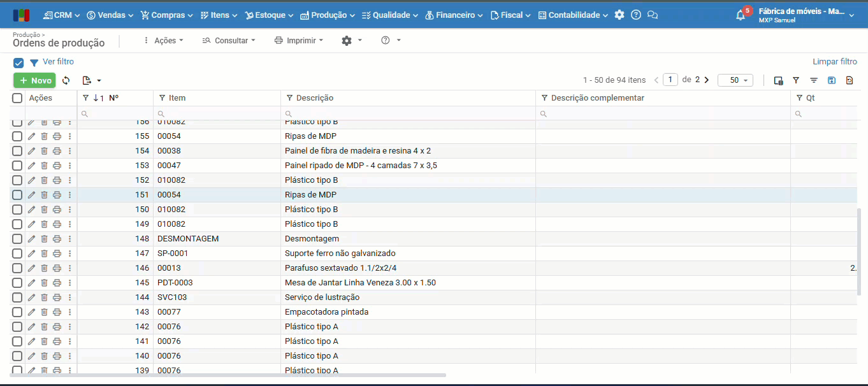Click the Ver filtro link

[58, 62]
